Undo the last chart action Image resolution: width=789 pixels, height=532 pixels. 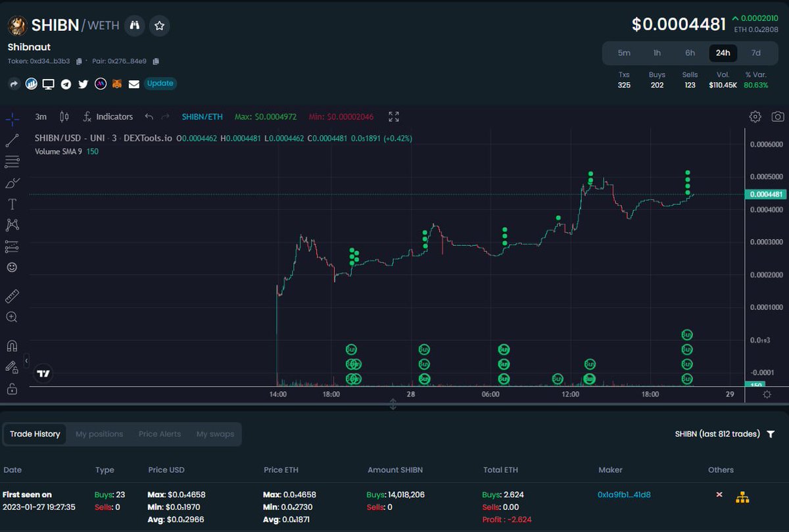pos(149,116)
